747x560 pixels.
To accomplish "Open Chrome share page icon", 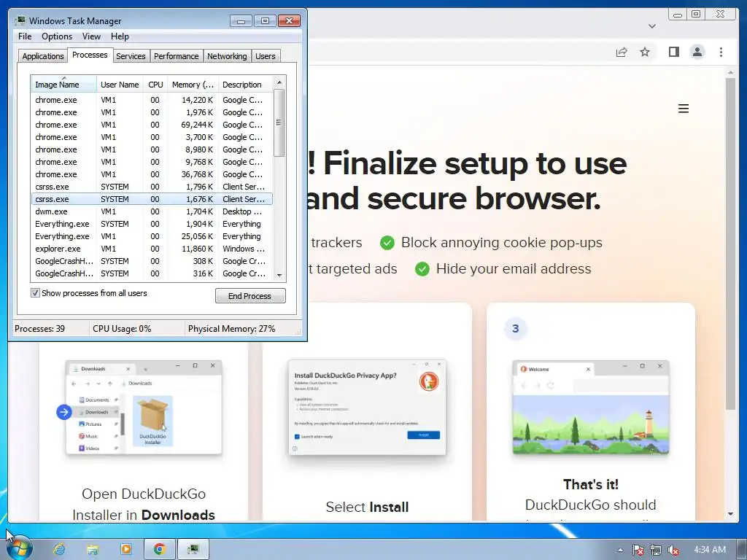I will (622, 52).
